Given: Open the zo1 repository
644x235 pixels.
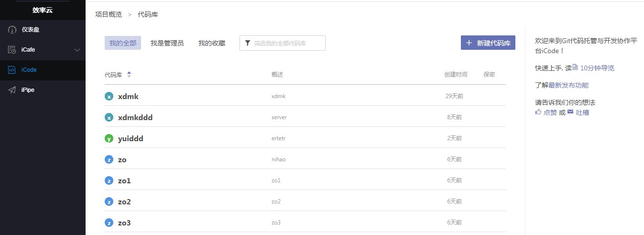Looking at the screenshot, I should click(124, 180).
